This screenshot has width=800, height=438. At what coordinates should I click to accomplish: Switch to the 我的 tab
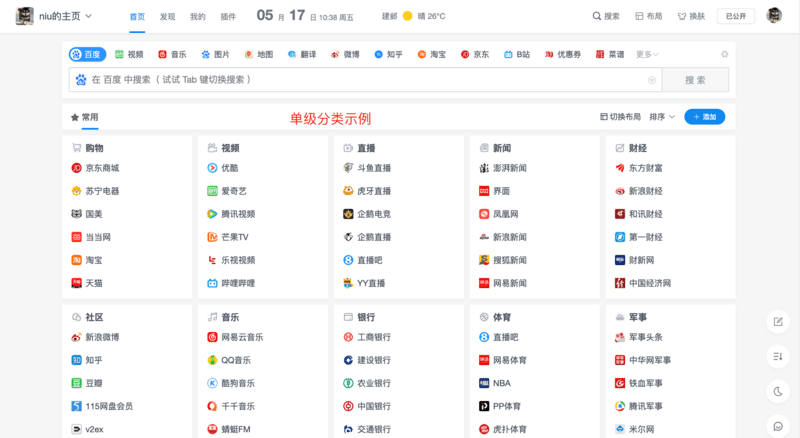tap(197, 17)
